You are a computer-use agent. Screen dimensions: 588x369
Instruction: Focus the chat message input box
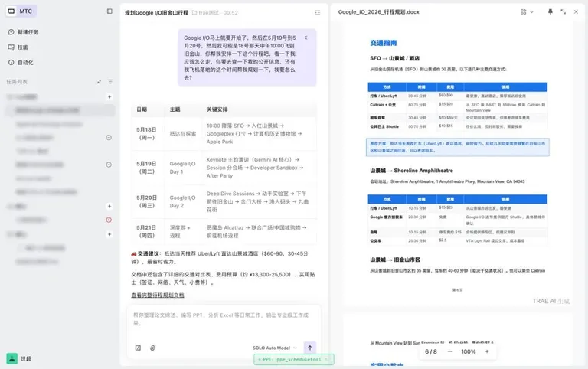pos(224,319)
